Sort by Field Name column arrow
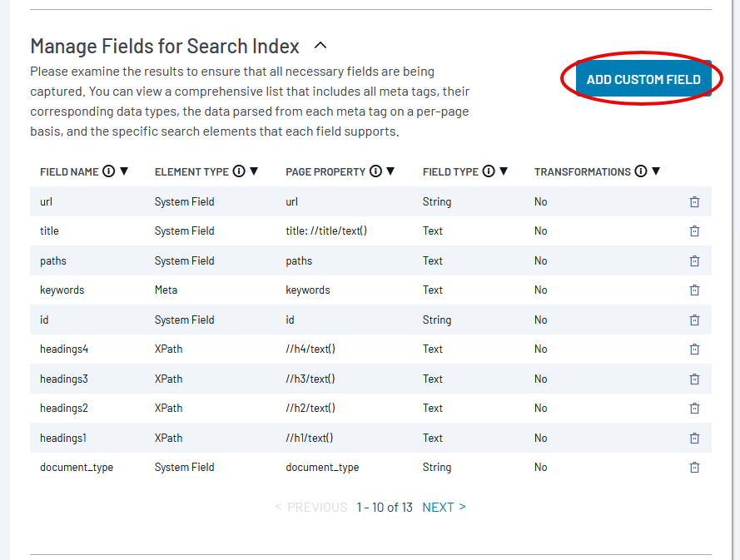Image resolution: width=740 pixels, height=560 pixels. pos(124,171)
